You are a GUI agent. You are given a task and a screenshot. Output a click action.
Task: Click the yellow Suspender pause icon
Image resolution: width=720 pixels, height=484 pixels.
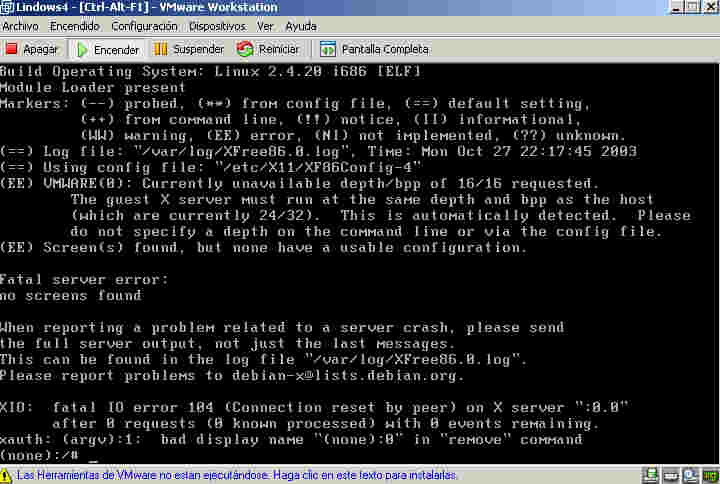160,49
